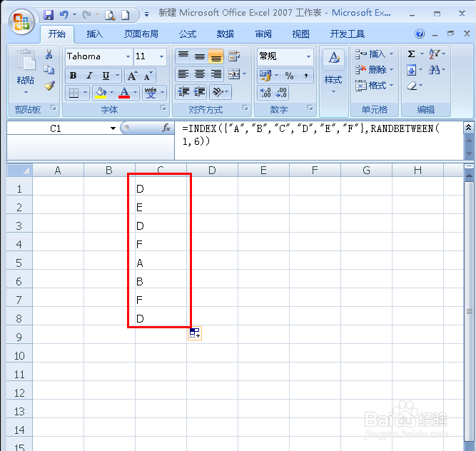
Task: Align text right in cell
Action: tap(216, 74)
